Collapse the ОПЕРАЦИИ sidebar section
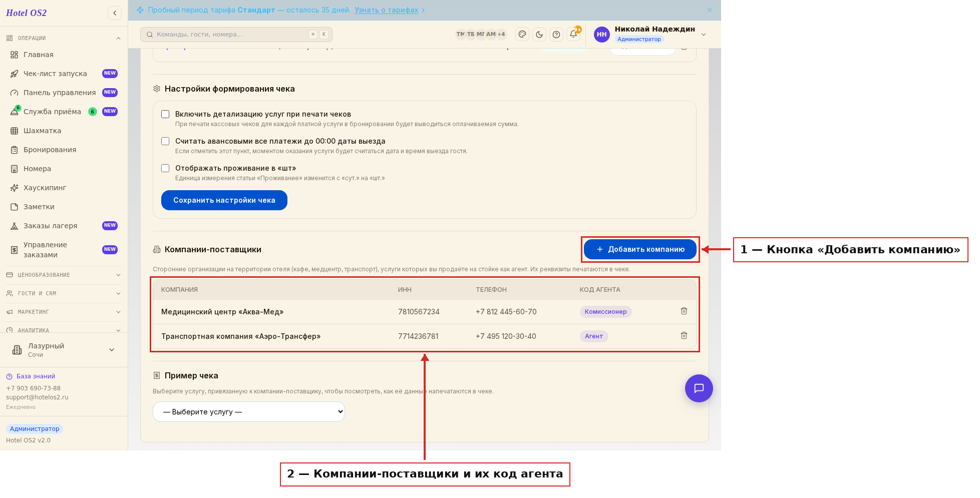Viewport: 980px width, 498px height. tap(64, 38)
